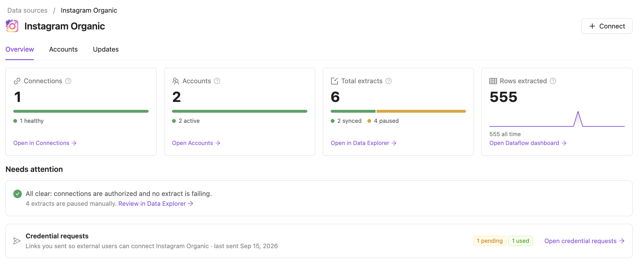This screenshot has width=644, height=264.
Task: Click the Accounts green active bar
Action: pyautogui.click(x=240, y=111)
